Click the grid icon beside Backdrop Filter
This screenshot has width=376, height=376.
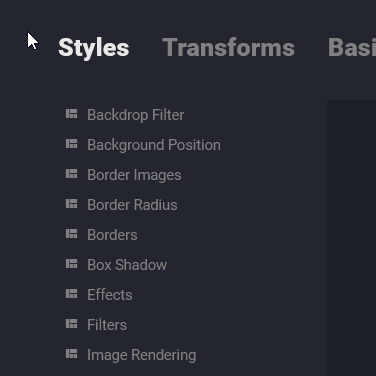click(x=72, y=114)
